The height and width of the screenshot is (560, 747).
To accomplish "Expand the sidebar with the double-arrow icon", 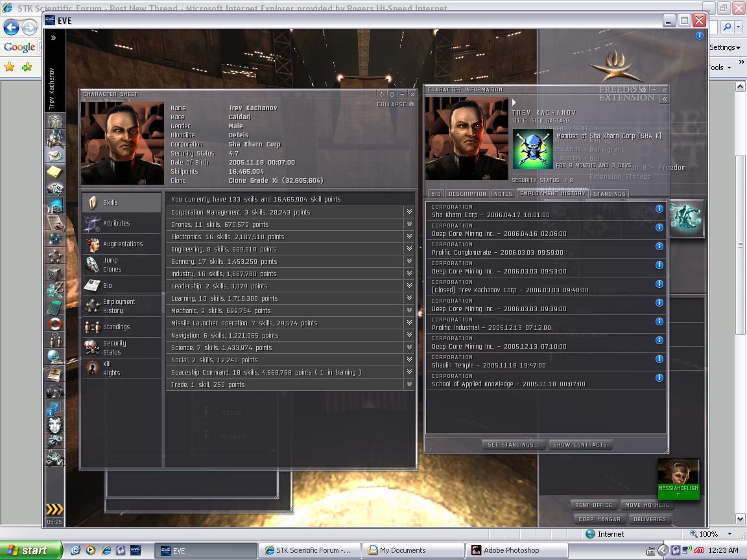I will pyautogui.click(x=53, y=38).
